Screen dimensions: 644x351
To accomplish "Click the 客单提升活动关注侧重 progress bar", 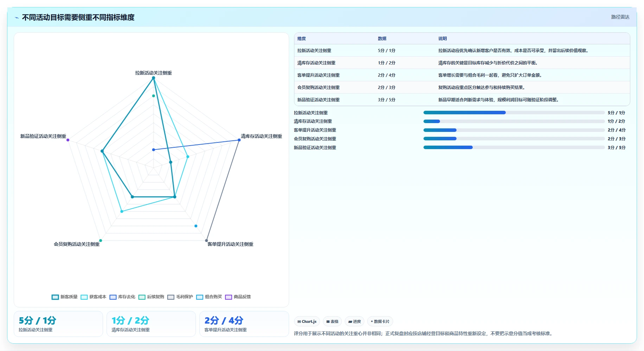I will pyautogui.click(x=514, y=130).
